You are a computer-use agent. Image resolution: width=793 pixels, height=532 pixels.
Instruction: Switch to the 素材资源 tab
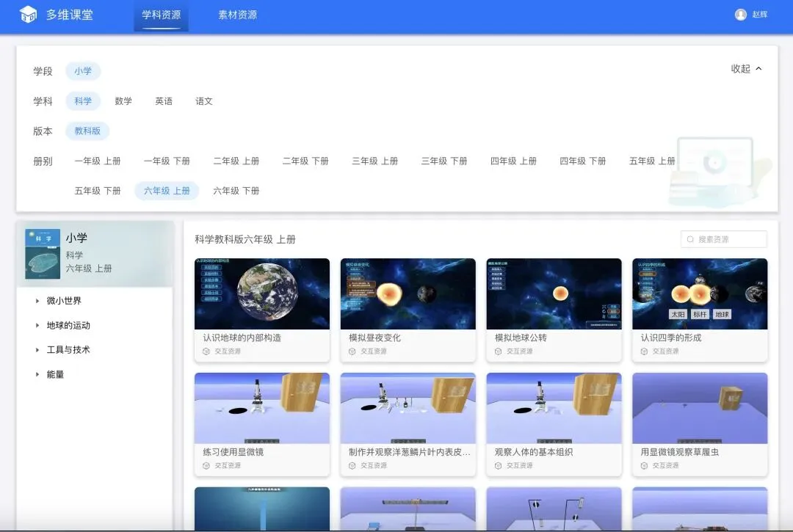point(238,15)
